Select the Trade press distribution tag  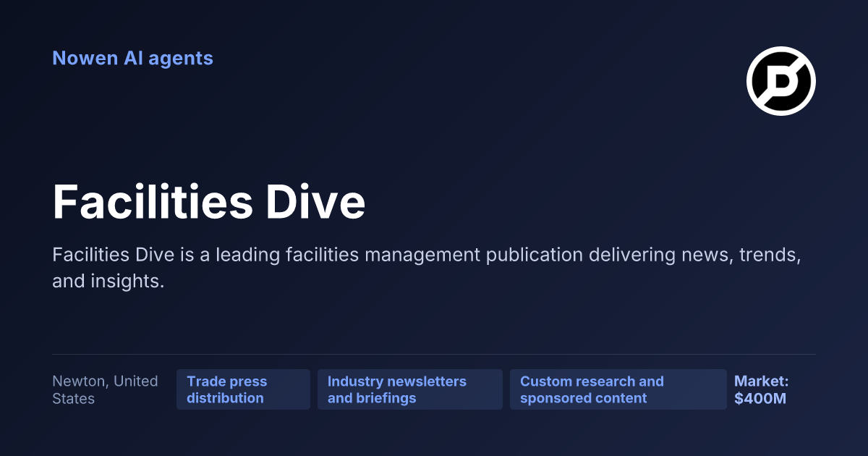pyautogui.click(x=243, y=389)
